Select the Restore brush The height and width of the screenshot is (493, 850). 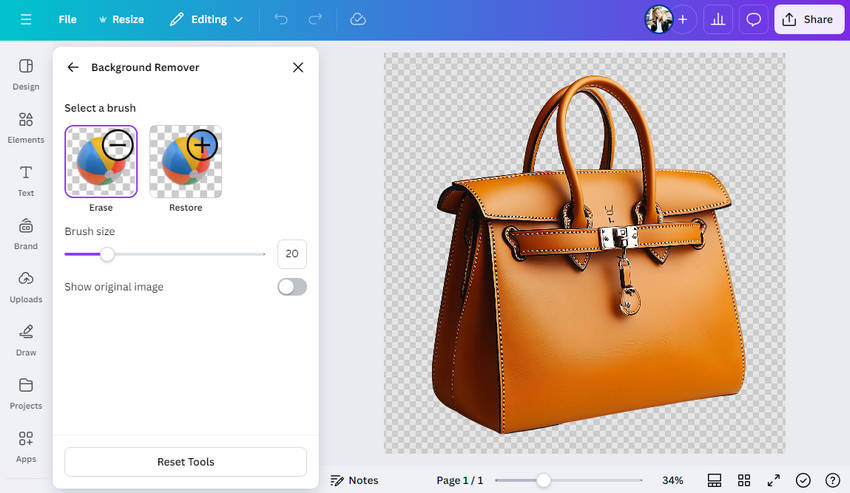click(x=185, y=162)
